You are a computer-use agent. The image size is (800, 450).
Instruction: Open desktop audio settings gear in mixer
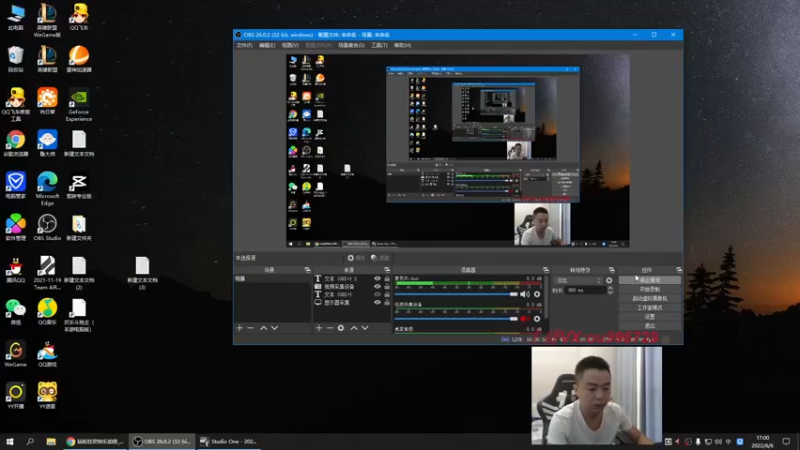coord(536,294)
